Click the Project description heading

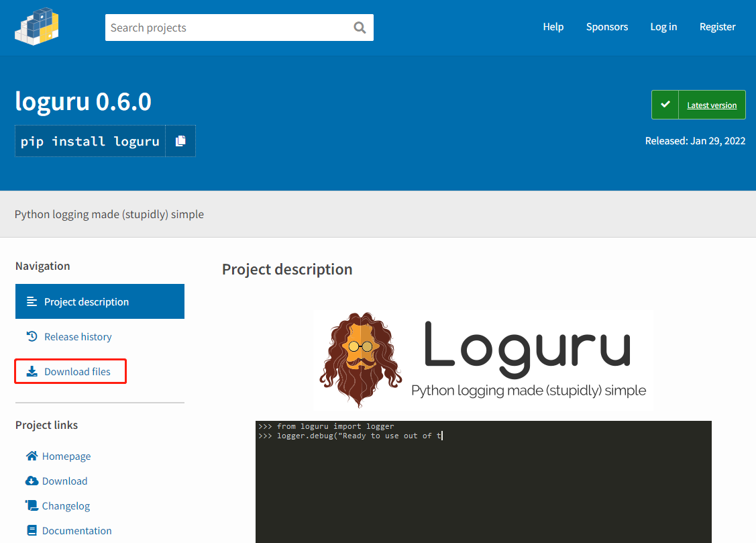287,269
